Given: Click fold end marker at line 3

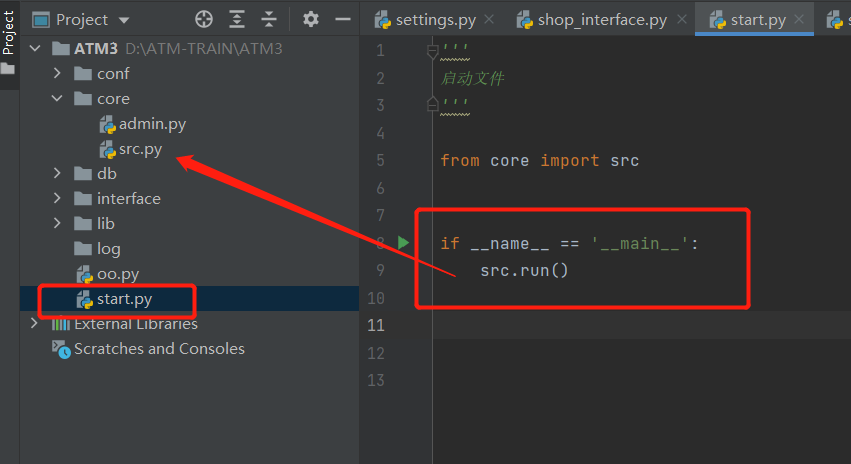Looking at the screenshot, I should click(x=433, y=104).
